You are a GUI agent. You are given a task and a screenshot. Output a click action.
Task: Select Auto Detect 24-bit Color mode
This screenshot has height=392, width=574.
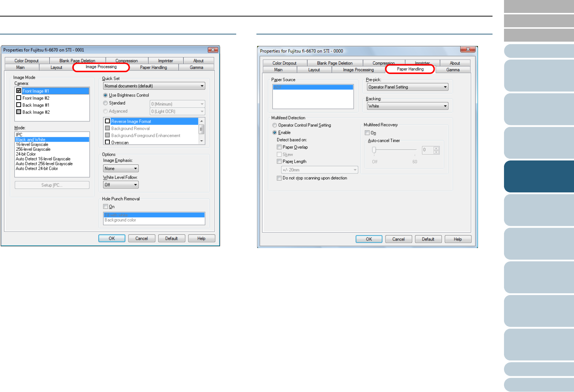(x=52, y=168)
